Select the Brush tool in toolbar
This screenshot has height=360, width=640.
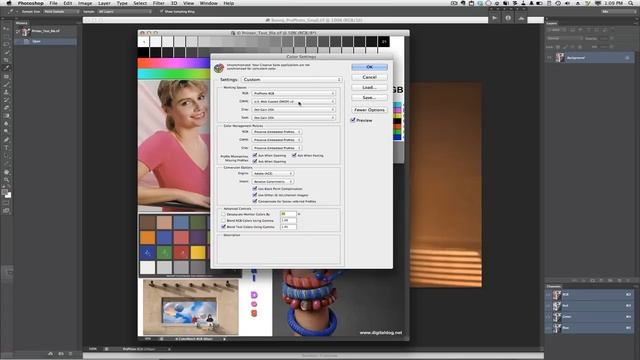[x=6, y=84]
